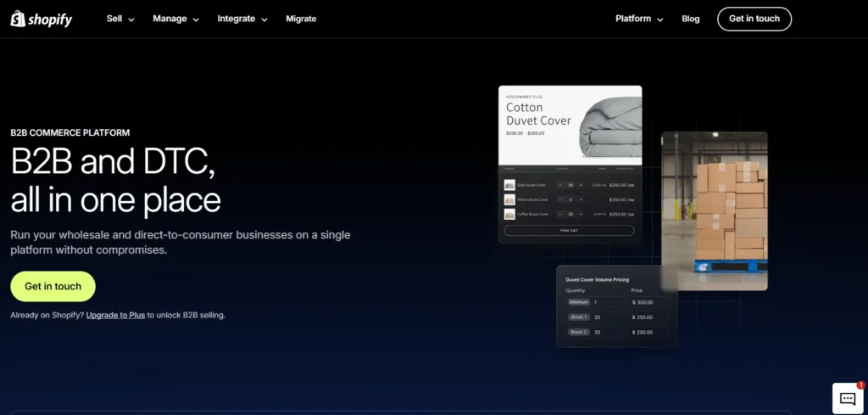Image resolution: width=868 pixels, height=415 pixels.
Task: Increase quantity for Coffee Duvet Cover
Action: pos(581,215)
